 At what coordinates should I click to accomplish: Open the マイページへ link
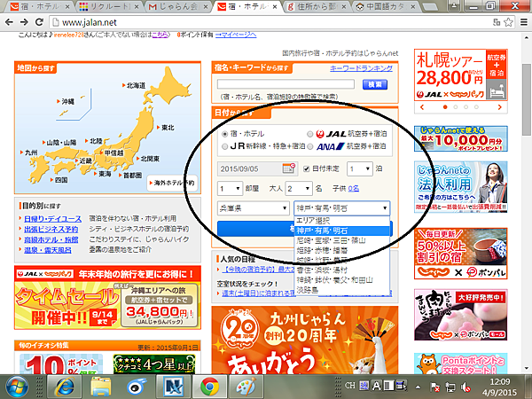pos(236,35)
